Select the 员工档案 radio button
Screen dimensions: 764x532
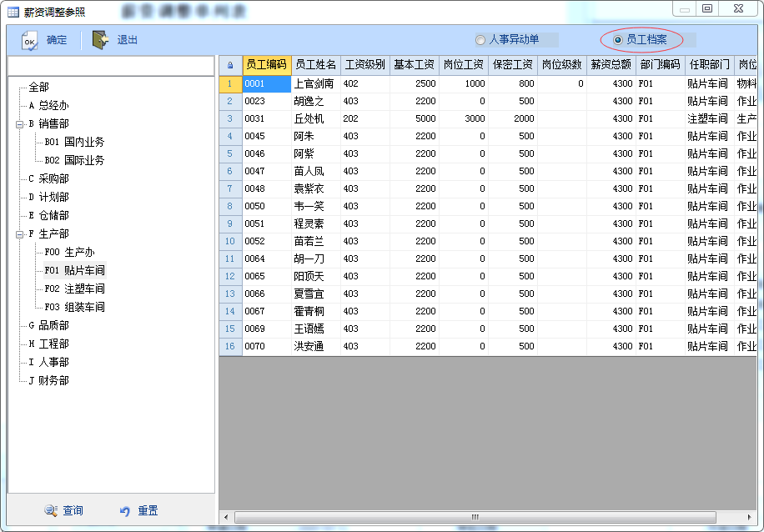tap(618, 40)
